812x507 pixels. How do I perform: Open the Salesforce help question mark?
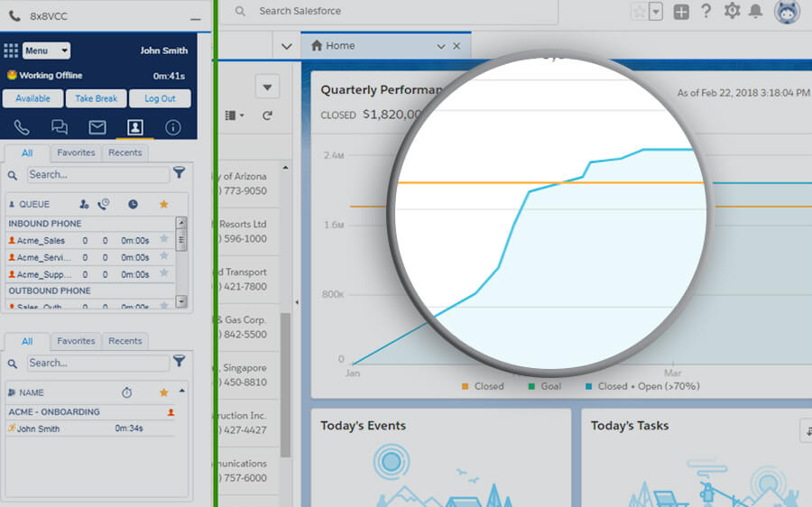tap(706, 11)
